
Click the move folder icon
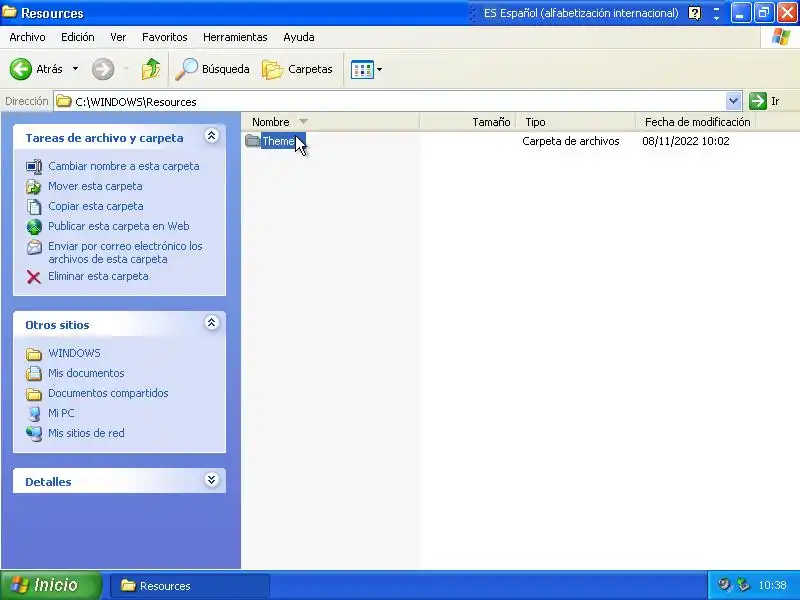click(x=34, y=187)
